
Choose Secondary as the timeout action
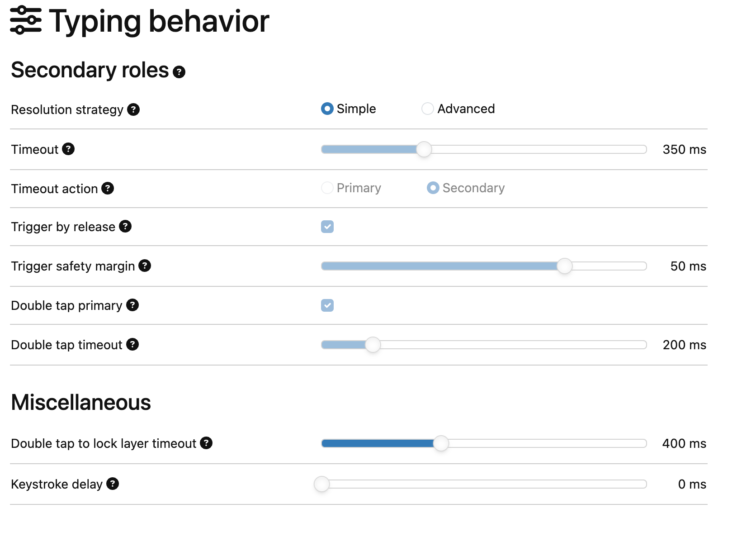433,188
